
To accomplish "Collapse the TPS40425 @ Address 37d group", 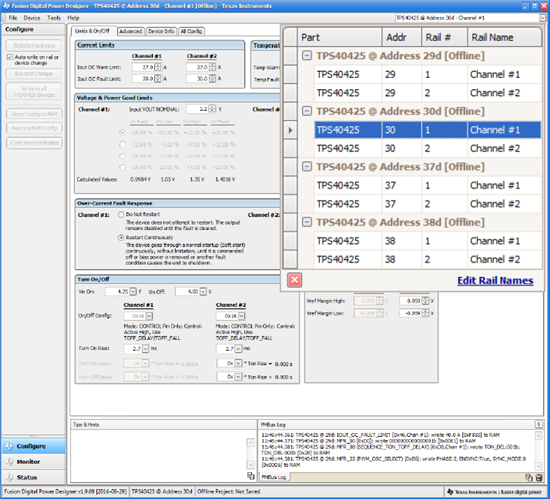I will (x=307, y=167).
